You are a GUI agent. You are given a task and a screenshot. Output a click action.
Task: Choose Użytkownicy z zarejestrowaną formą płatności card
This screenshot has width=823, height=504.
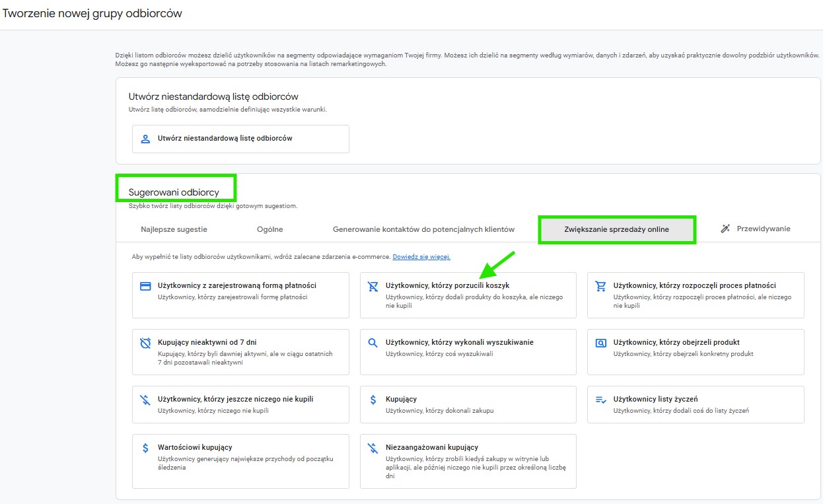click(x=240, y=295)
